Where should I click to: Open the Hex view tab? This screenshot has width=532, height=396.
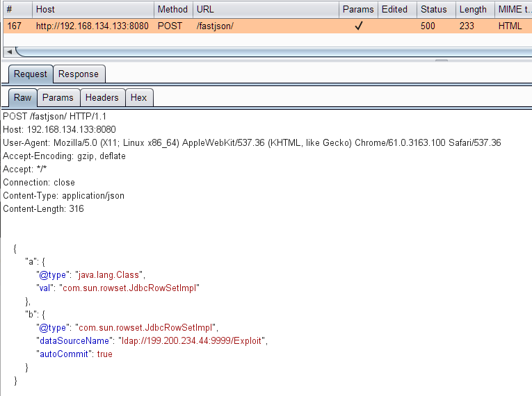[139, 98]
